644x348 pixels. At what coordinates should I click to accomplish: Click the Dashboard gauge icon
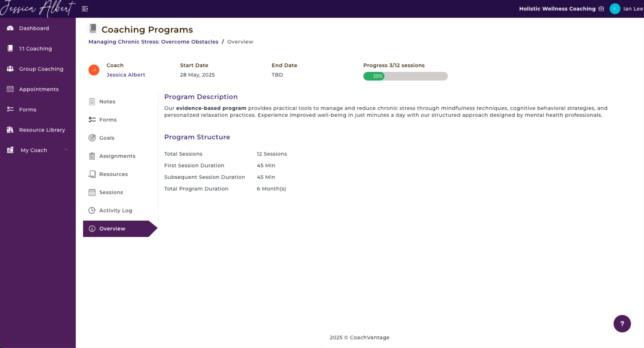click(x=10, y=28)
